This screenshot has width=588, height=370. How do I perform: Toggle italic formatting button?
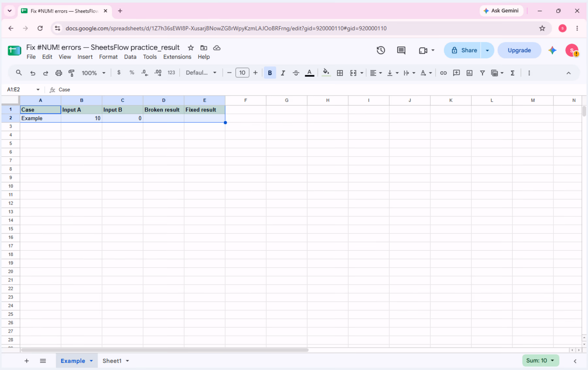tap(283, 73)
